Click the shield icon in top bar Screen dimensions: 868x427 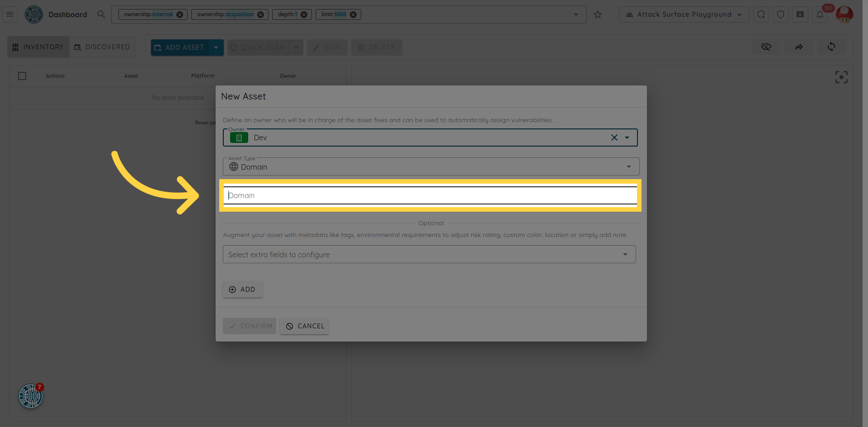(780, 14)
